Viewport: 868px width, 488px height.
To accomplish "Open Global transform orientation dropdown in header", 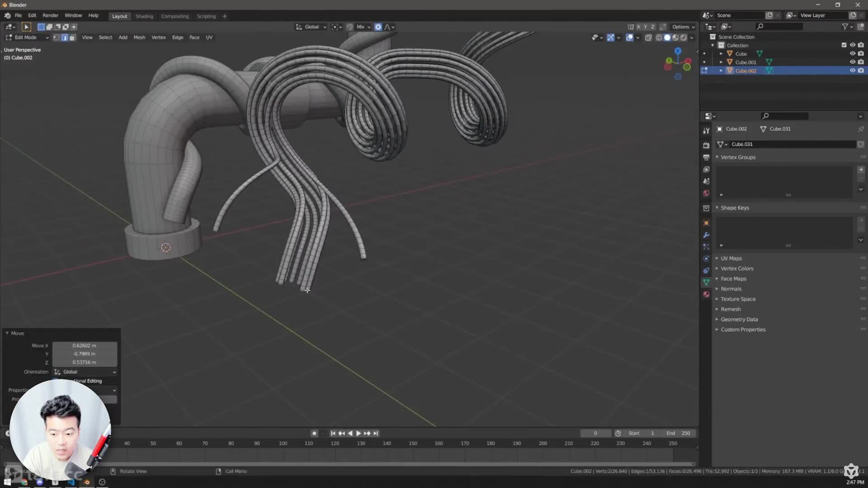I will pyautogui.click(x=311, y=27).
